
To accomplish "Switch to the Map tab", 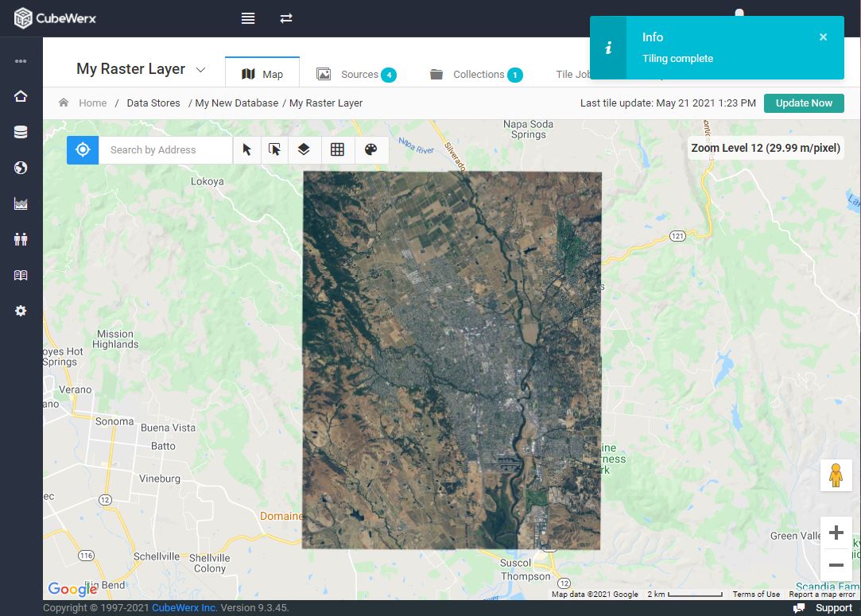I will [x=262, y=74].
